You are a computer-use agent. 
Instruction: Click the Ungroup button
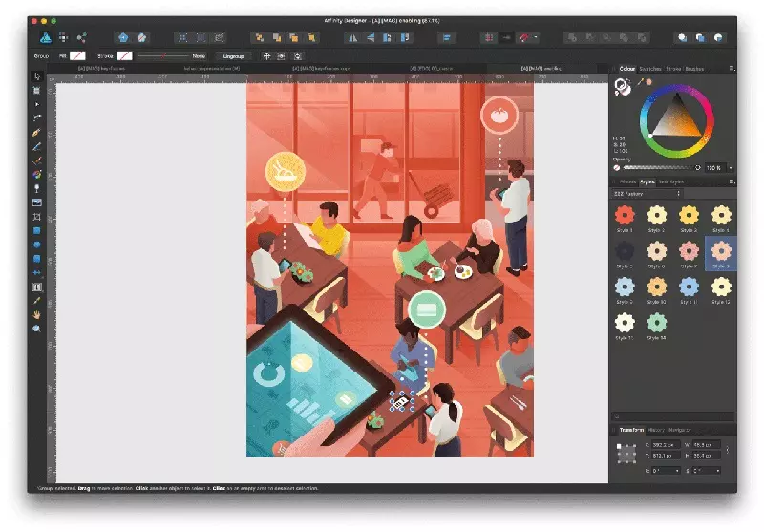(233, 56)
